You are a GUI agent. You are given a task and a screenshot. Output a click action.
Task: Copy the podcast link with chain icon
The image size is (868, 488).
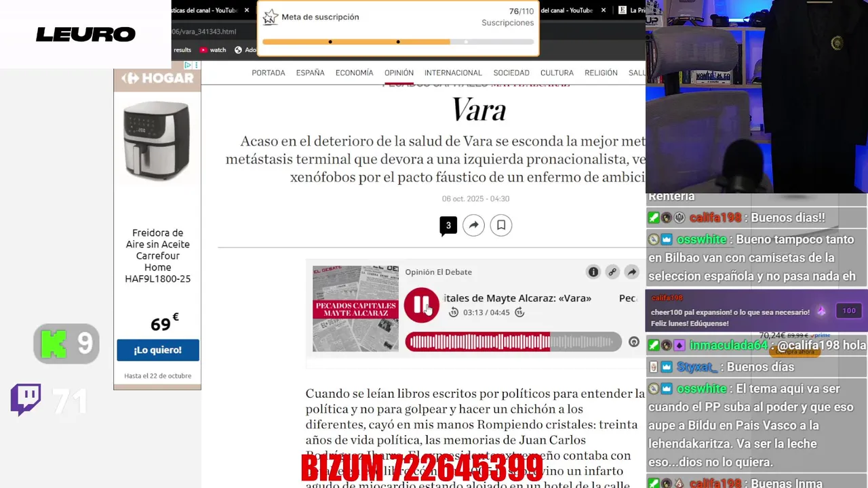click(x=612, y=272)
